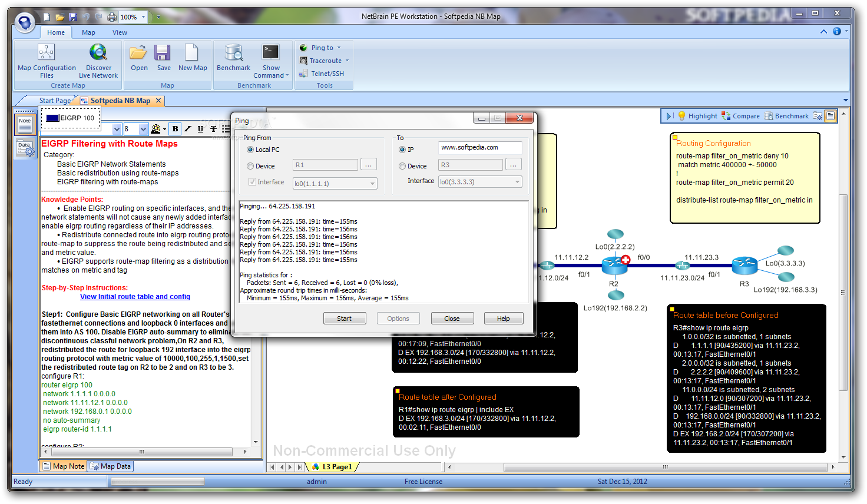The width and height of the screenshot is (867, 504).
Task: Click the new document icon in quick access toolbar
Action: click(x=47, y=17)
